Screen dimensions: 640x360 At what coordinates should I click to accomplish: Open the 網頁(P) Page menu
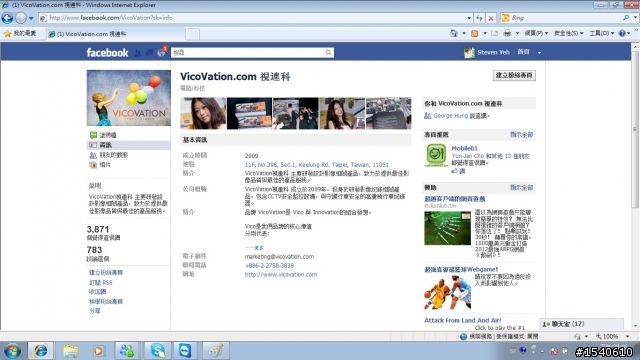pyautogui.click(x=536, y=33)
